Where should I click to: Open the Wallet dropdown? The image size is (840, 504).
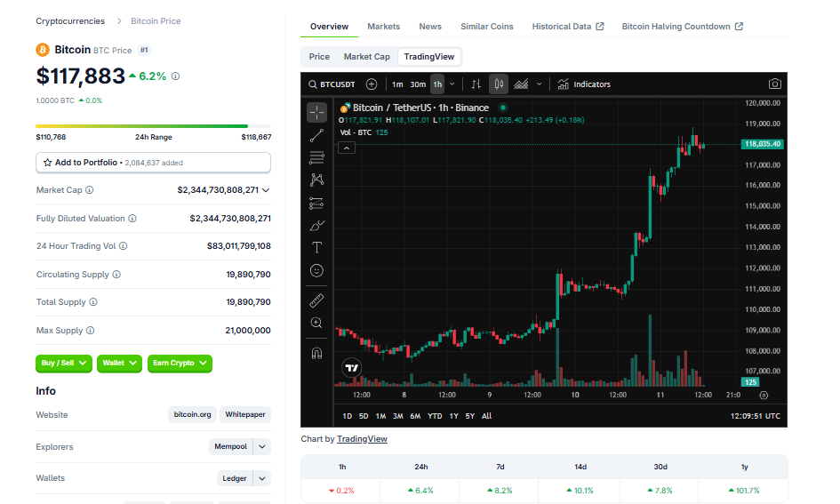[119, 364]
